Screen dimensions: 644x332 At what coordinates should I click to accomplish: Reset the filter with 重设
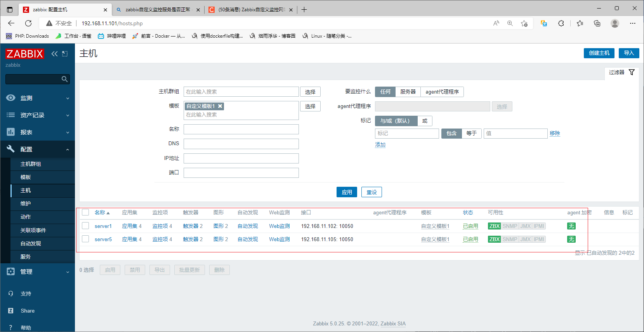click(x=371, y=192)
